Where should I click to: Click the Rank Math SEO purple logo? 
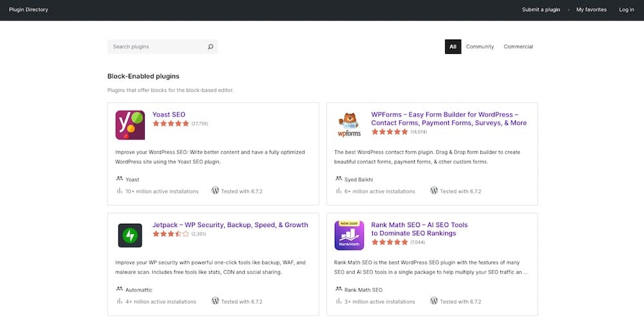349,235
